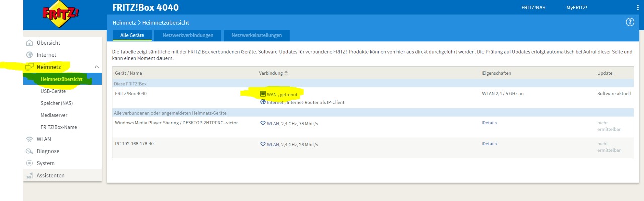Open FRITZ!NAS from the header
Image resolution: width=644 pixels, height=201 pixels.
(x=533, y=8)
